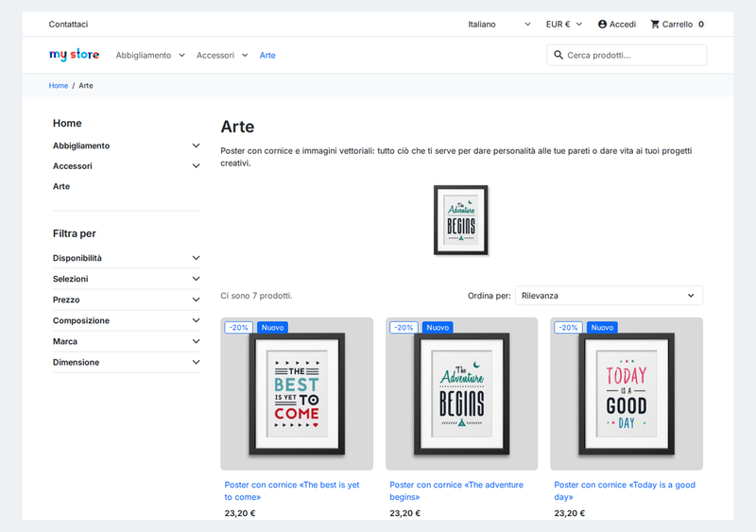Expand the Prezzo filter

[127, 300]
